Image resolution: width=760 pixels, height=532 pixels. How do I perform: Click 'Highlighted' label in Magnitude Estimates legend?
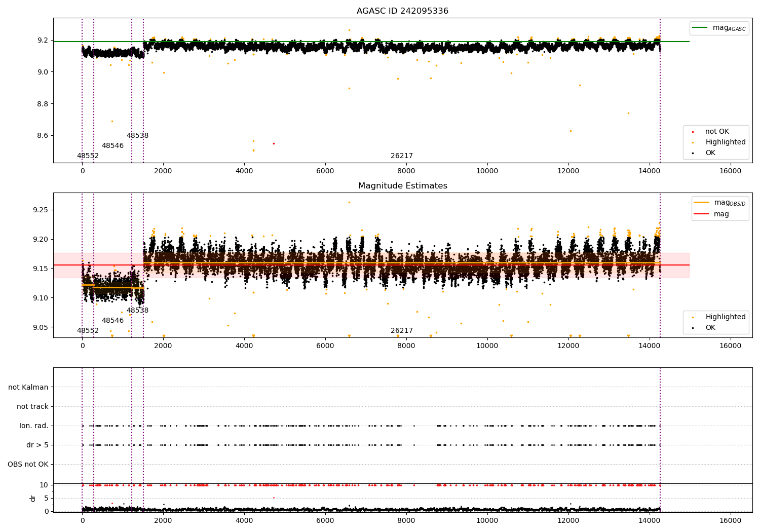click(726, 317)
